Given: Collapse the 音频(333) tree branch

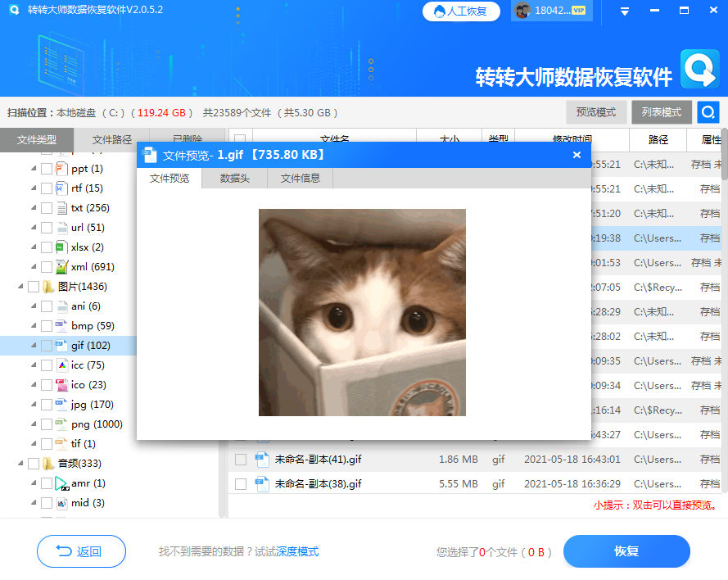Looking at the screenshot, I should [x=19, y=463].
